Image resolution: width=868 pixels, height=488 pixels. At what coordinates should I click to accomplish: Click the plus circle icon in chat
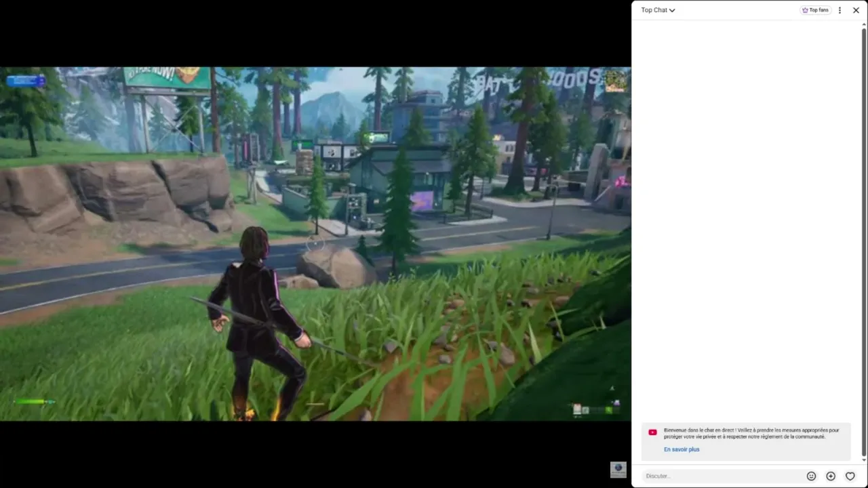point(831,476)
